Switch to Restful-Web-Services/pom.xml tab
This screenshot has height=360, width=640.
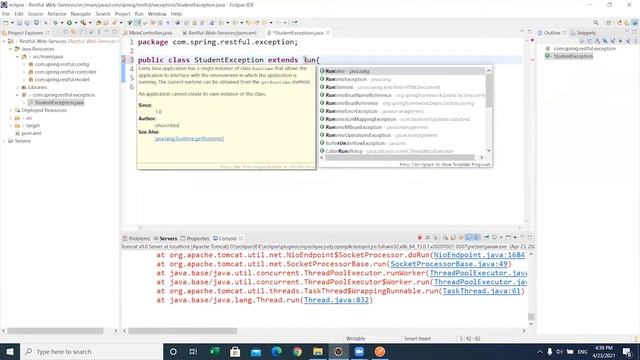click(220, 33)
